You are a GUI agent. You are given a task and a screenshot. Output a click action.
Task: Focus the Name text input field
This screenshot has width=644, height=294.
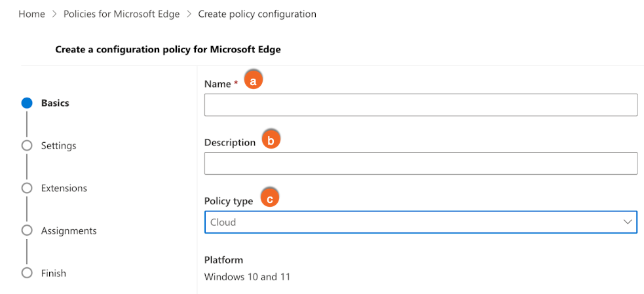click(x=421, y=105)
